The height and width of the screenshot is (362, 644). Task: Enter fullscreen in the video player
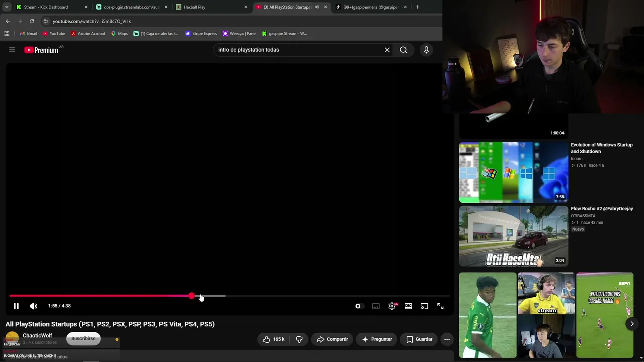[x=440, y=306]
